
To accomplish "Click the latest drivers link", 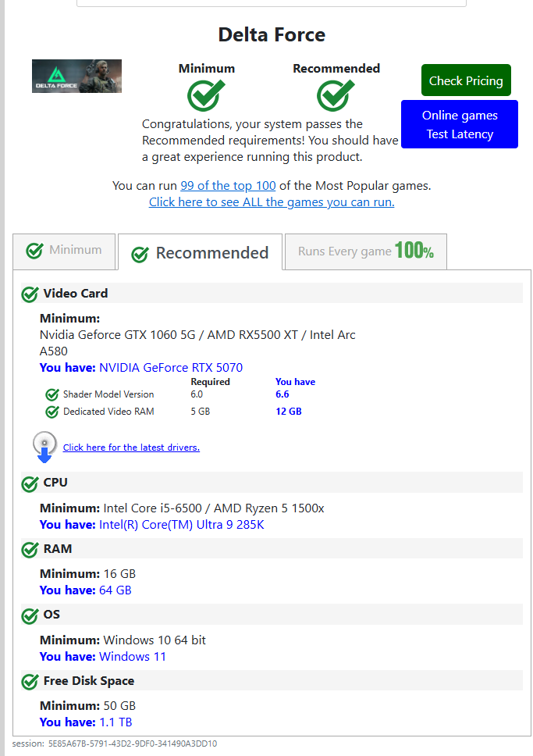I will click(131, 448).
